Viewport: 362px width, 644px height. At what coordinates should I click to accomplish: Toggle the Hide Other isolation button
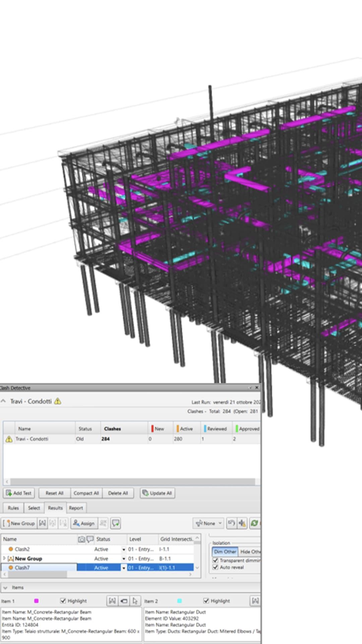pos(249,551)
